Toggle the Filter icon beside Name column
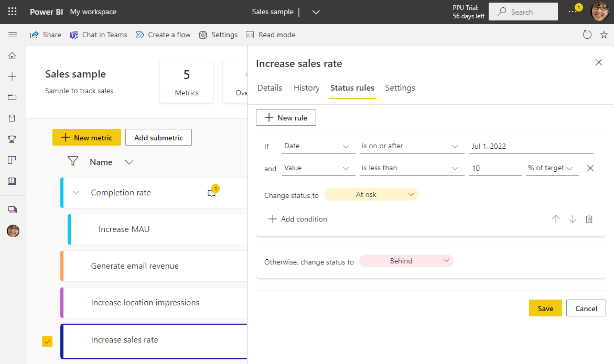This screenshot has width=614, height=364. coord(72,161)
